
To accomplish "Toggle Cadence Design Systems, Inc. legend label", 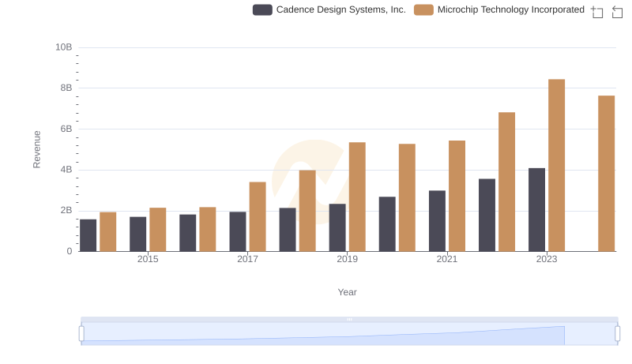I will pos(341,9).
